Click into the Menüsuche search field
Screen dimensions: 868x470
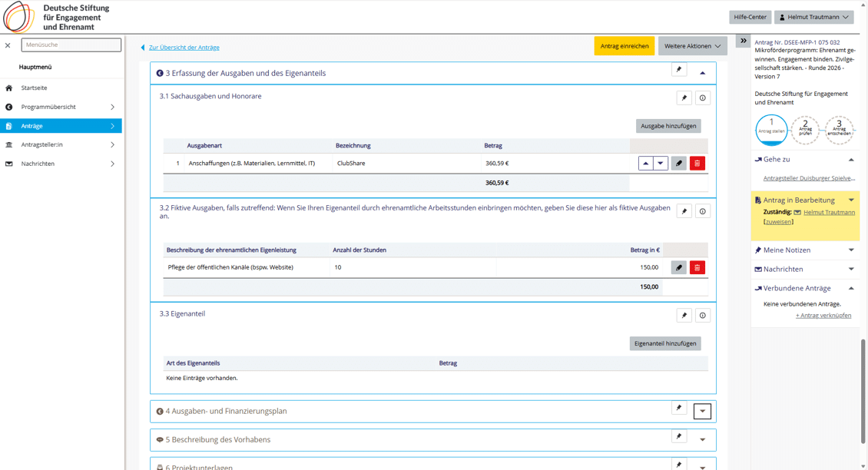71,45
